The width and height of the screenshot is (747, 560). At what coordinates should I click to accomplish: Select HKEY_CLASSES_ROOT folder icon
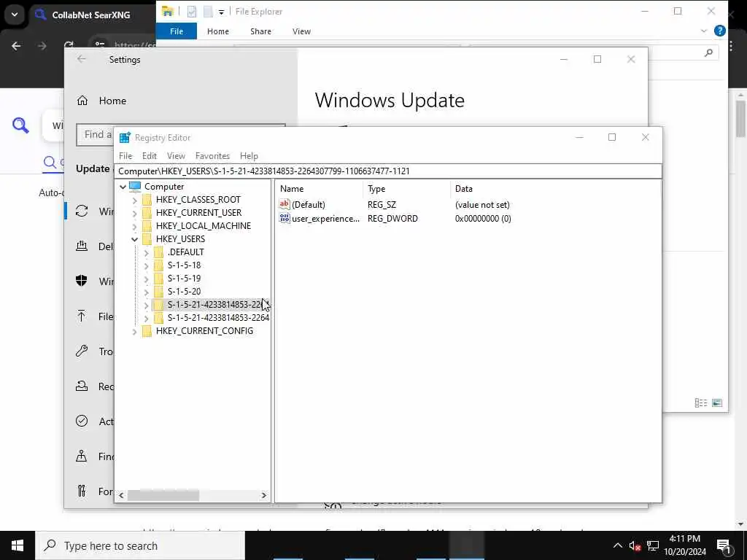pyautogui.click(x=147, y=200)
